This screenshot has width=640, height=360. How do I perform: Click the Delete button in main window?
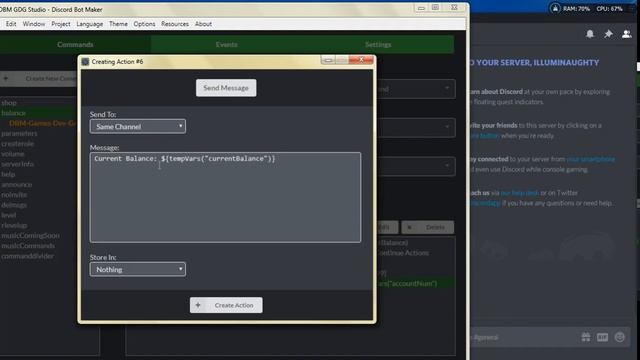point(427,227)
